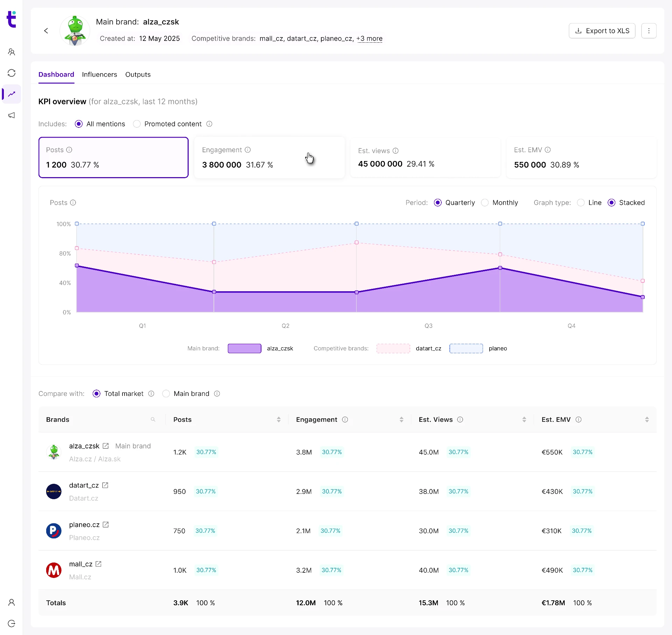The image size is (672, 635).
Task: Select the Est. views KPI card
Action: click(425, 158)
